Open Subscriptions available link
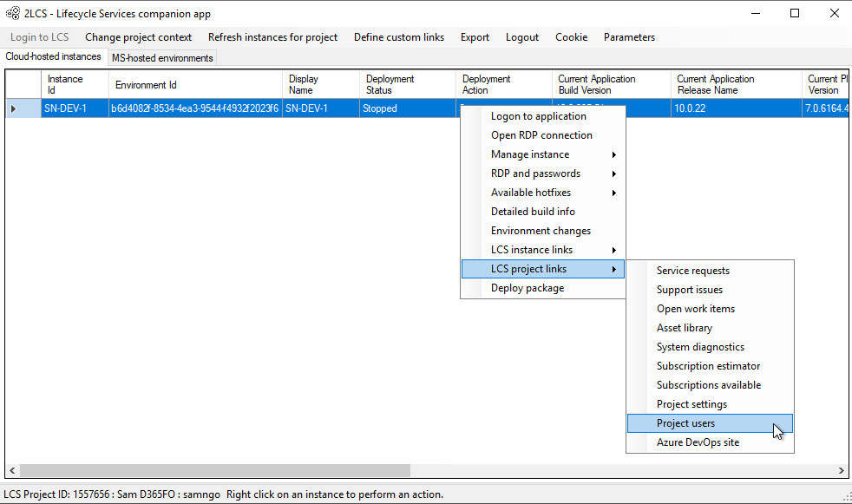 pos(710,385)
